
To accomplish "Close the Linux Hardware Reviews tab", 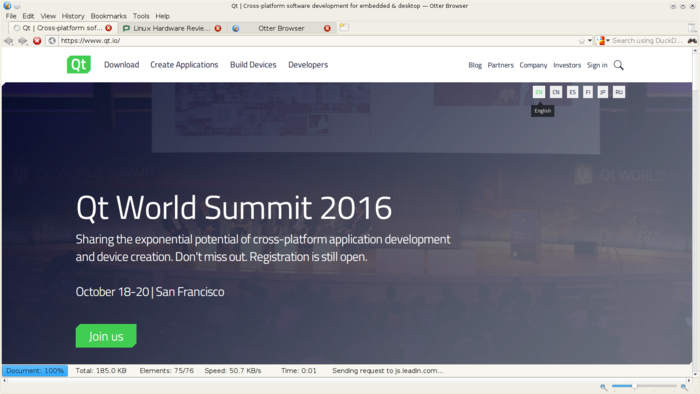I will pos(218,28).
